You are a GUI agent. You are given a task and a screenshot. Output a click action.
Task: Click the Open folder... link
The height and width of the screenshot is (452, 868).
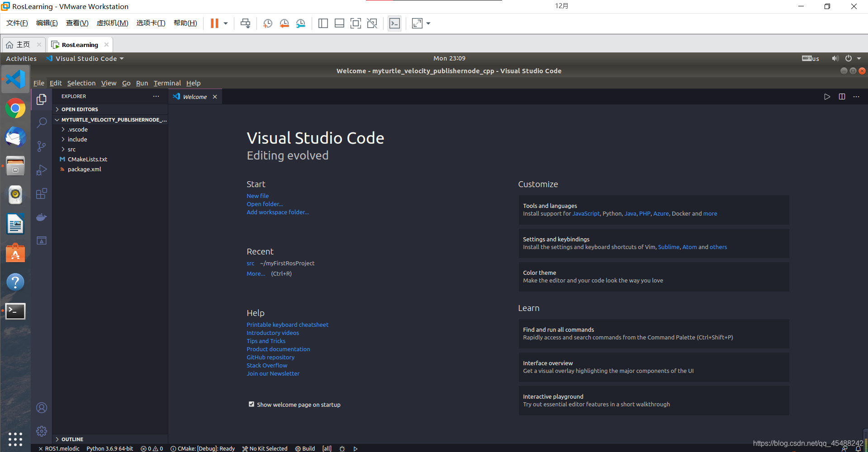[265, 204]
